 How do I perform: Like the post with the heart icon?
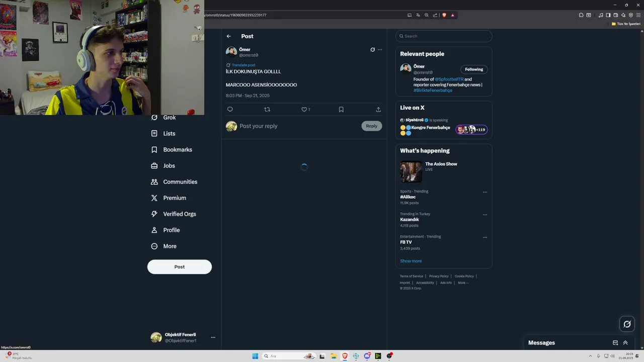(x=304, y=109)
